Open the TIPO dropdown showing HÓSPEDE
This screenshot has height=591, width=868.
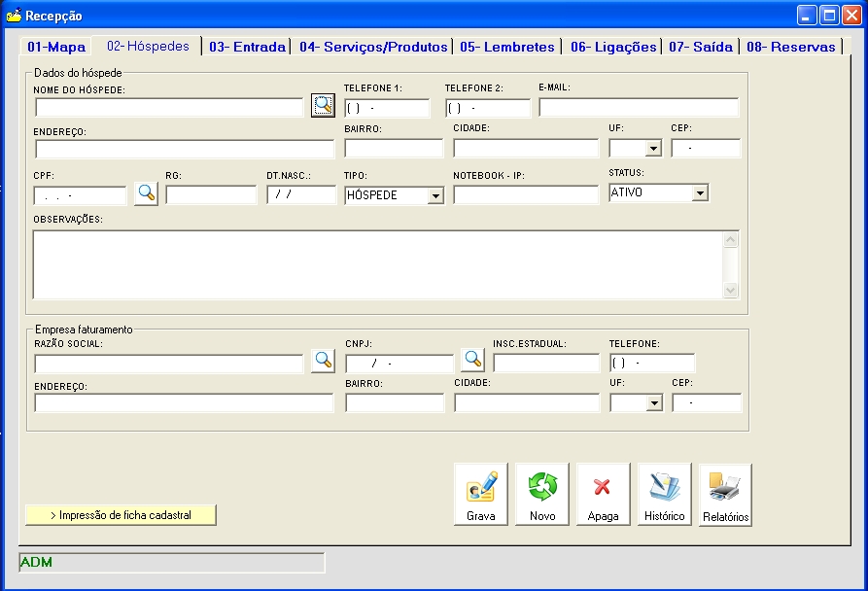pyautogui.click(x=435, y=195)
